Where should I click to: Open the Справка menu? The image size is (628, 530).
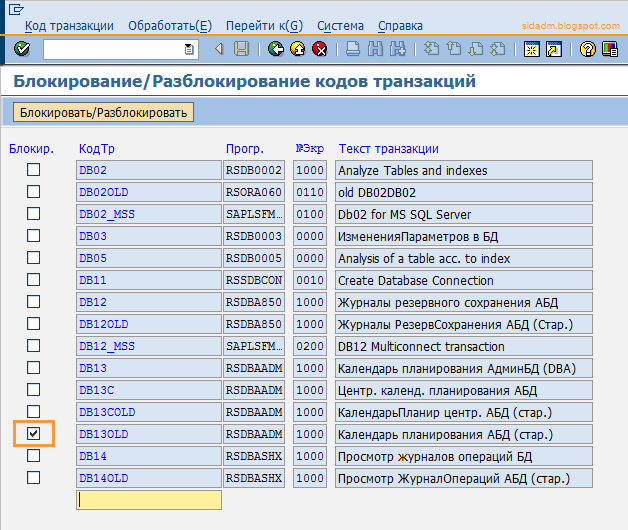coord(401,26)
